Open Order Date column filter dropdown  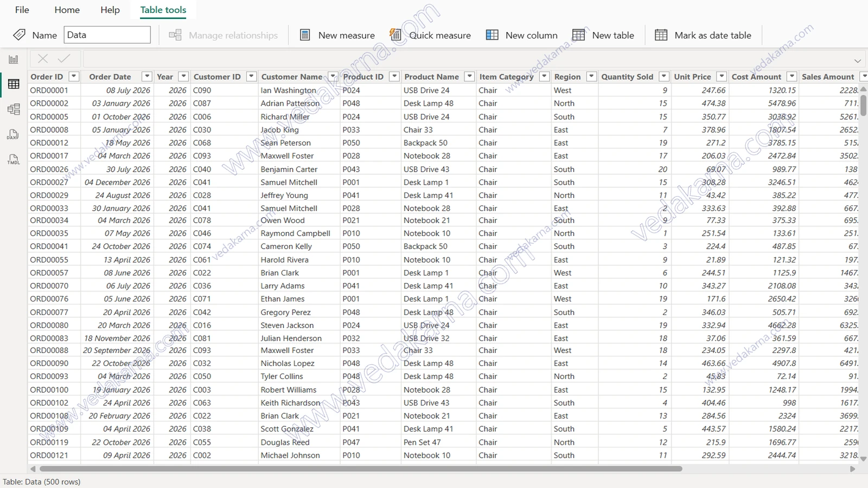pos(146,76)
